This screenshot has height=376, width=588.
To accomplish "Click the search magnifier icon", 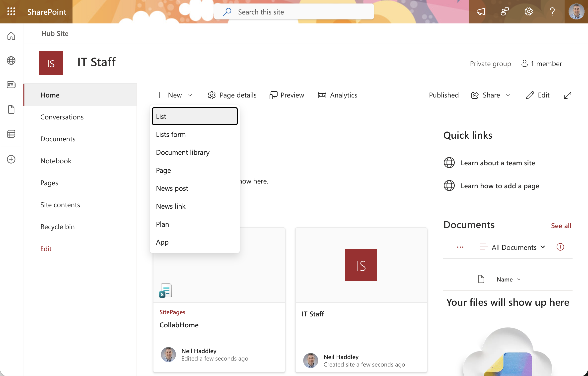I will point(227,12).
